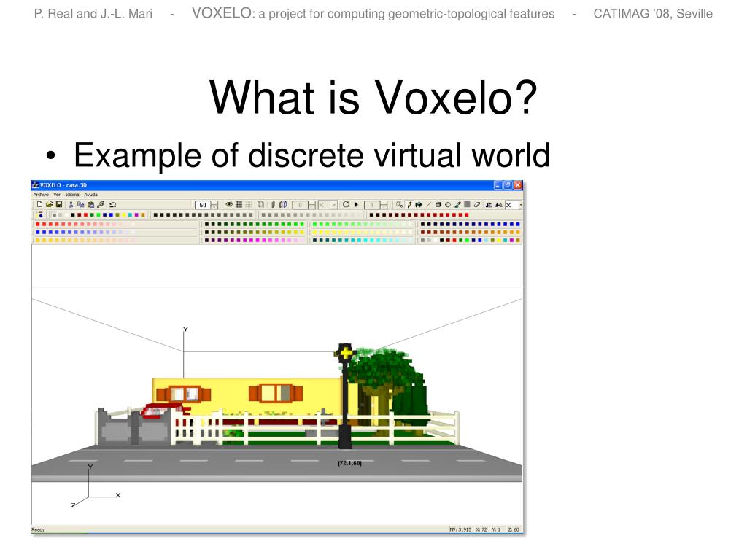This screenshot has width=747, height=560.
Task: Start playback with the black triangle button
Action: [356, 204]
